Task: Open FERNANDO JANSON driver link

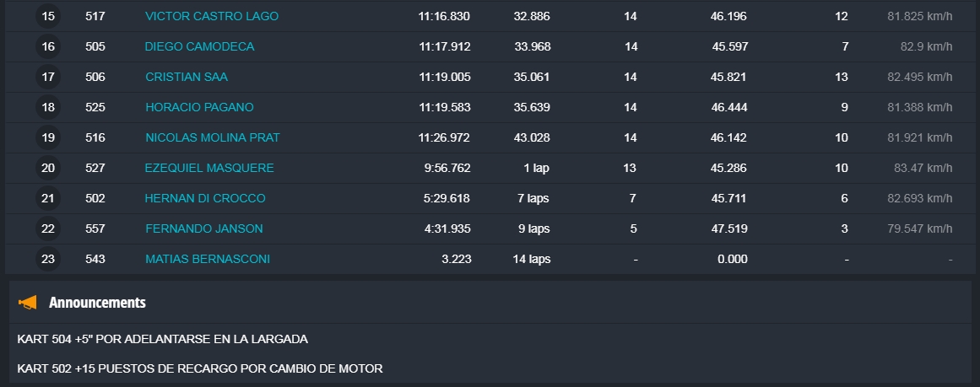Action: pyautogui.click(x=204, y=228)
